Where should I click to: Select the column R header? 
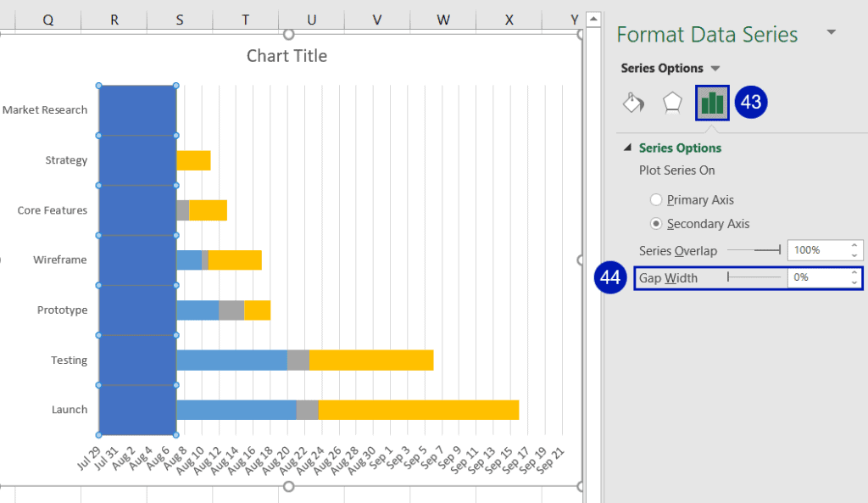coord(114,20)
